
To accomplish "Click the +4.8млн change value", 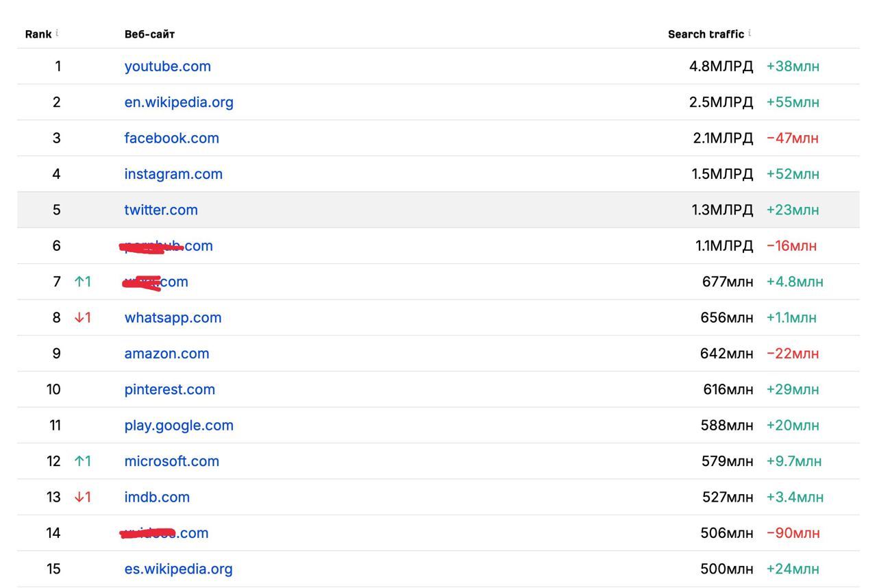I will (795, 282).
